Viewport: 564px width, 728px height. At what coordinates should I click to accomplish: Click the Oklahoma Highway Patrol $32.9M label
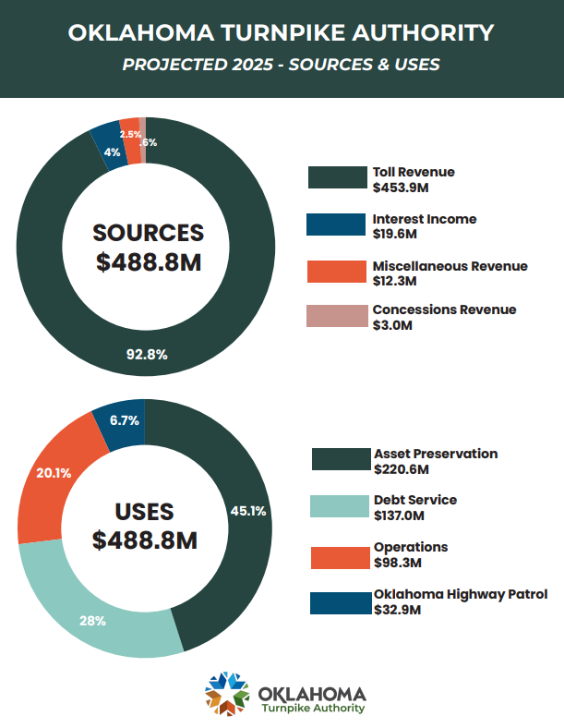click(x=461, y=601)
